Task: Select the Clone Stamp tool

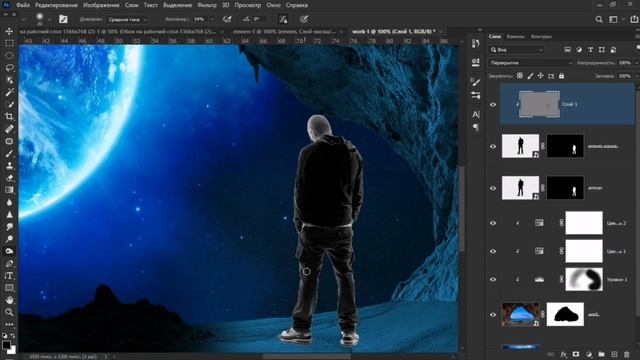Action: 9,166
